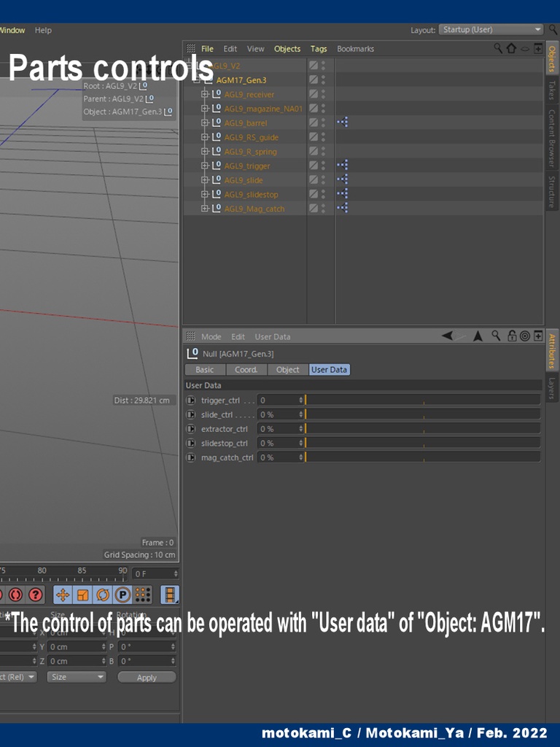Click the XPresso tag on AGL9_trigger
Image resolution: width=560 pixels, height=747 pixels.
(343, 165)
